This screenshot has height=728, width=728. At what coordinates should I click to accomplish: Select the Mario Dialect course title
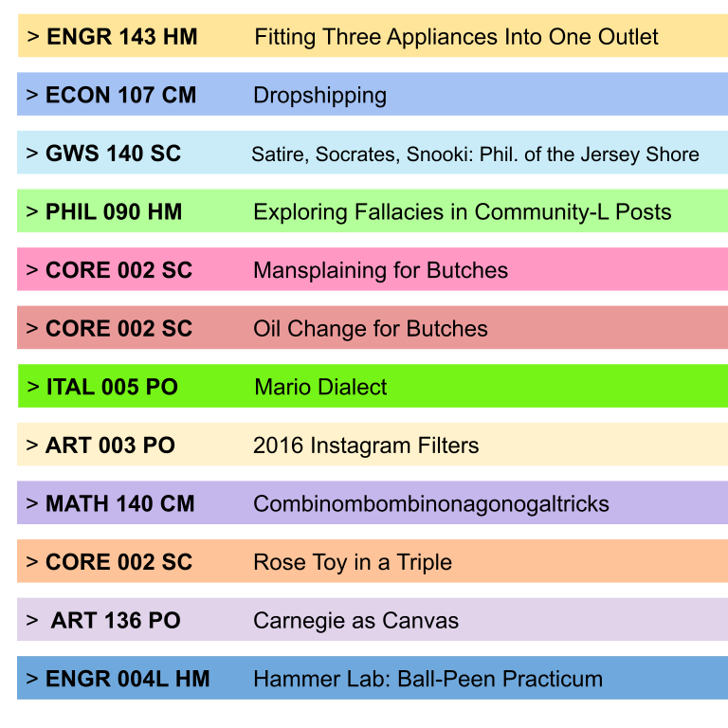pos(320,387)
